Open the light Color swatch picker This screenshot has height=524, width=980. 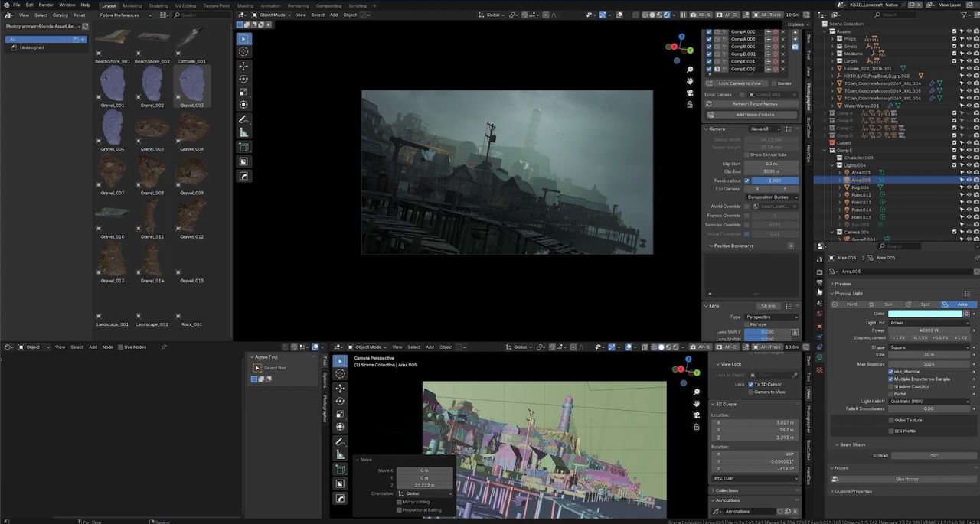[x=925, y=314]
